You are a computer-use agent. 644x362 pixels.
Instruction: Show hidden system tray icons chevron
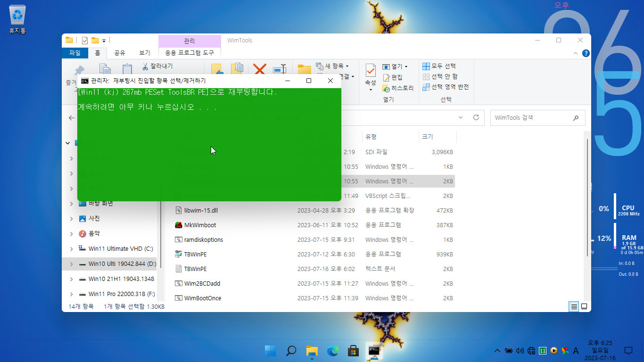(497, 351)
